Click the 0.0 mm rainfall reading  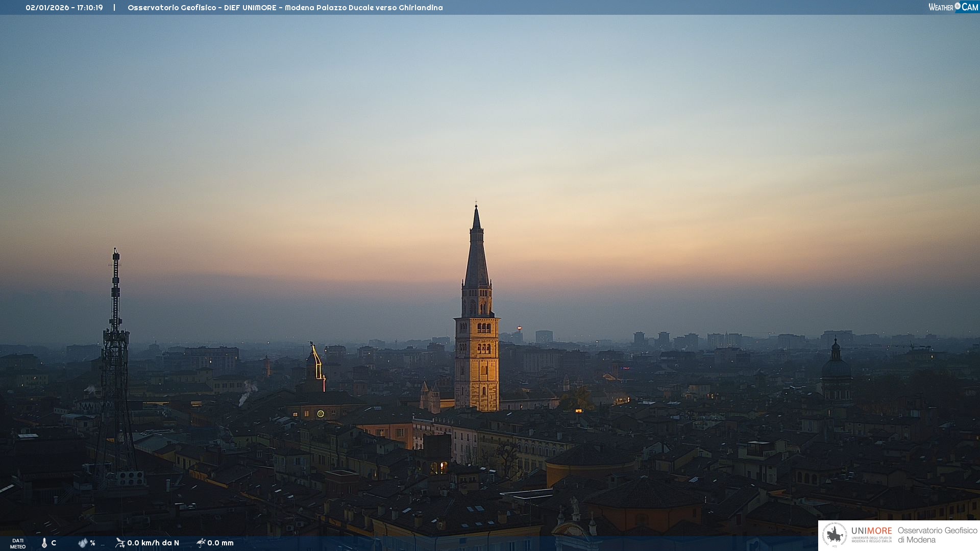220,543
